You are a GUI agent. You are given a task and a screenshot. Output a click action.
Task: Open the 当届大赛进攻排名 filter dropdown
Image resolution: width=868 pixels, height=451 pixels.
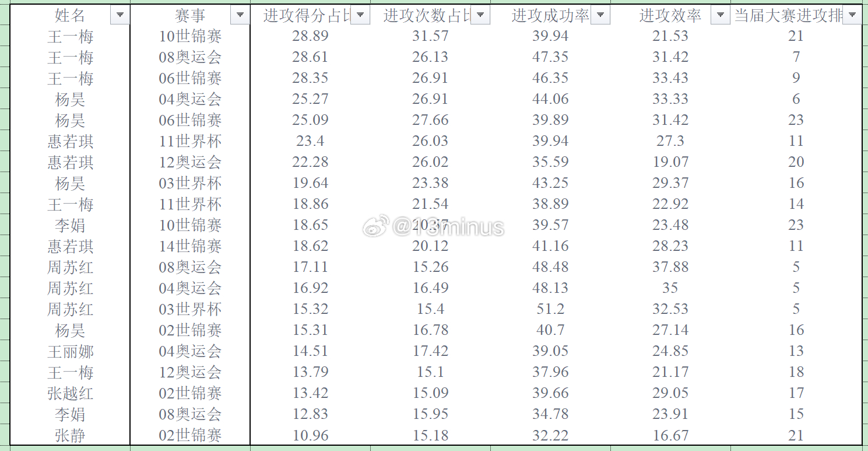coord(852,16)
